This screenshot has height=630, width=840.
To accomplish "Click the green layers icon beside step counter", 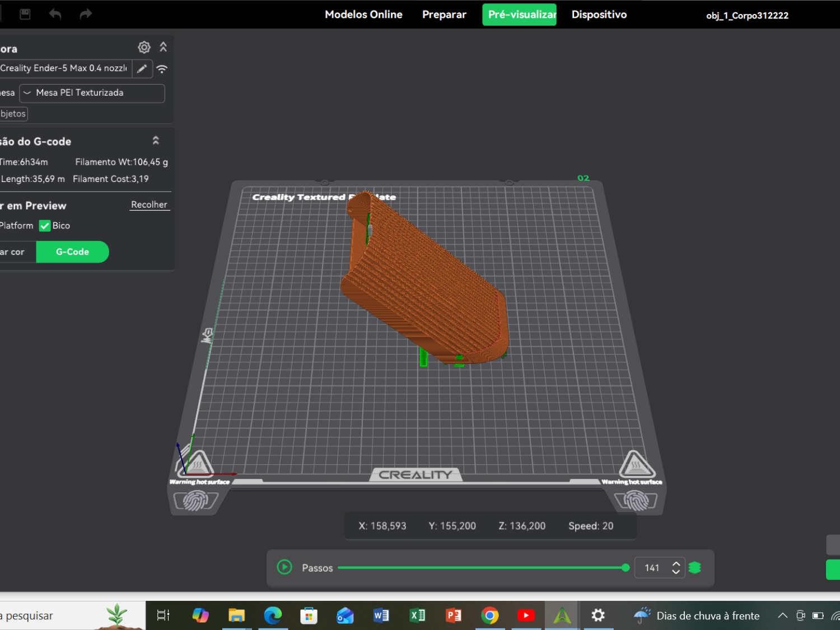I will [695, 568].
